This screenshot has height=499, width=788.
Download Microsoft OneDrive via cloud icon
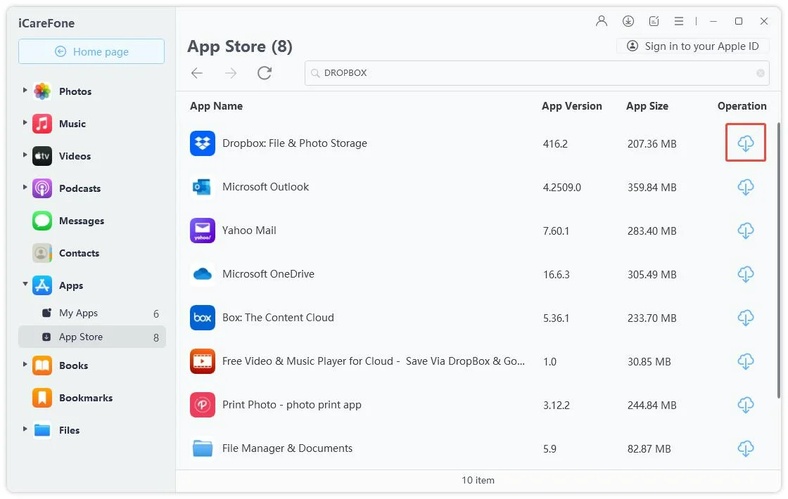point(745,274)
